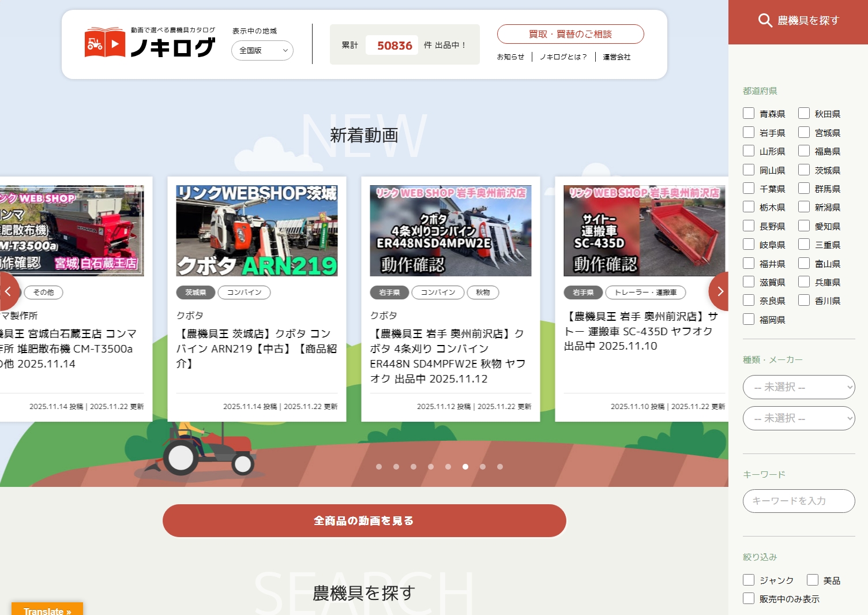This screenshot has width=868, height=615.
Task: Select the 茨城県 tag on the ARN219 video
Action: coord(195,292)
